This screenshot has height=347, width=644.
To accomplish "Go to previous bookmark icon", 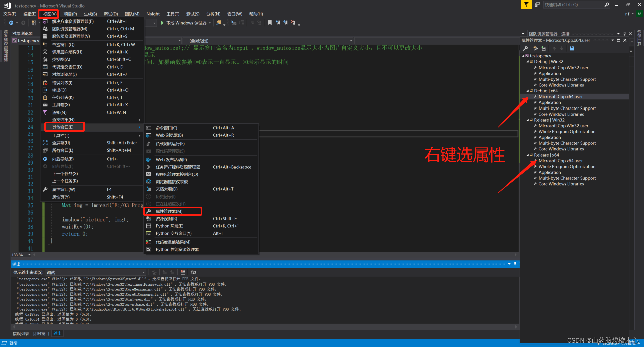I will 278,23.
